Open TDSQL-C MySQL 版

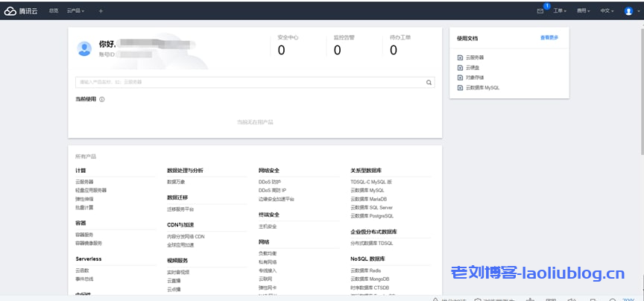[x=371, y=182]
